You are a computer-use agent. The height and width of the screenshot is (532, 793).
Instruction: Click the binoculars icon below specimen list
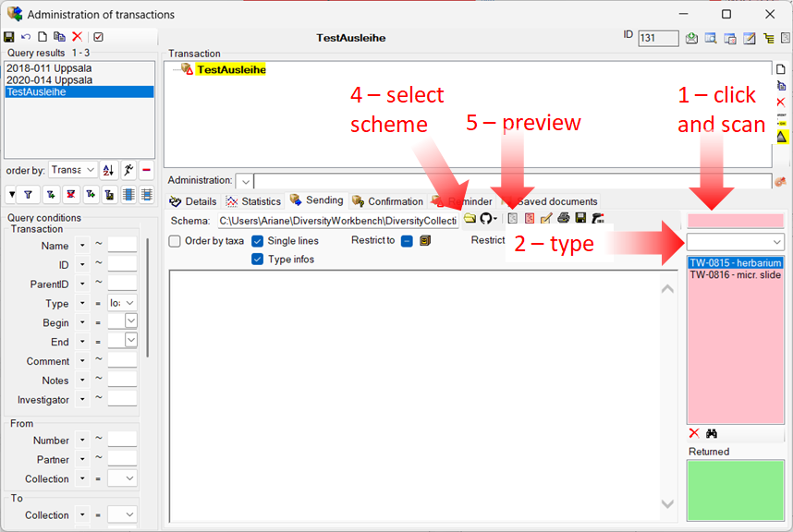pyautogui.click(x=712, y=433)
